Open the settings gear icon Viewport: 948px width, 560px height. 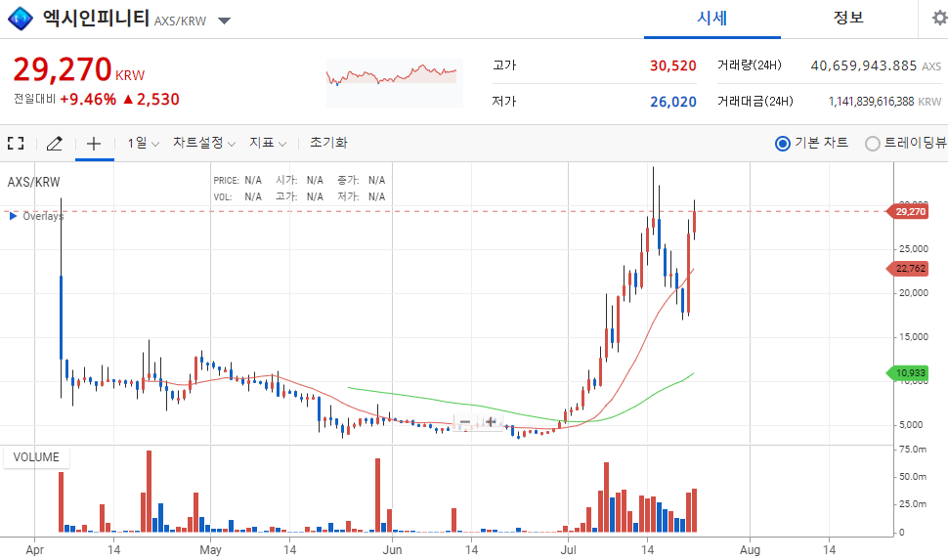click(939, 18)
